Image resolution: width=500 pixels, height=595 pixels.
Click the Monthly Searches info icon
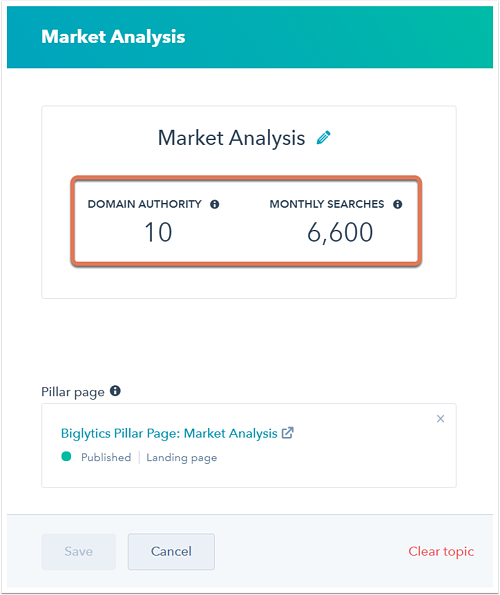click(x=398, y=205)
